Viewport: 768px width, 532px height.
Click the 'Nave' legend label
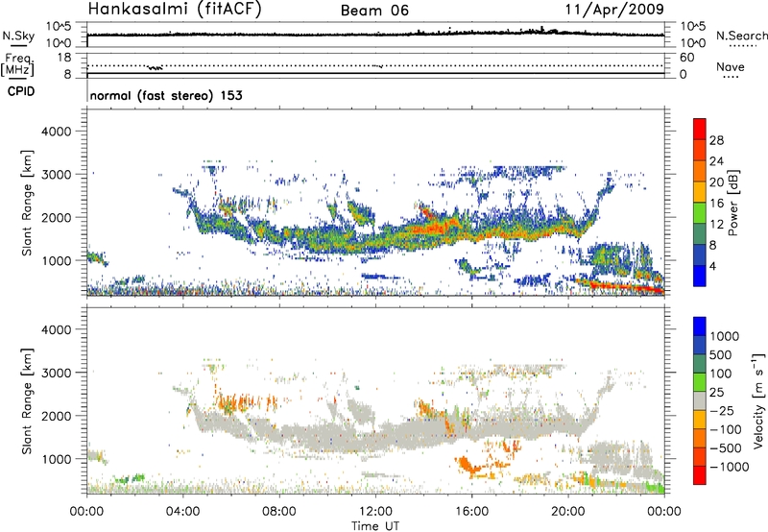click(x=731, y=67)
